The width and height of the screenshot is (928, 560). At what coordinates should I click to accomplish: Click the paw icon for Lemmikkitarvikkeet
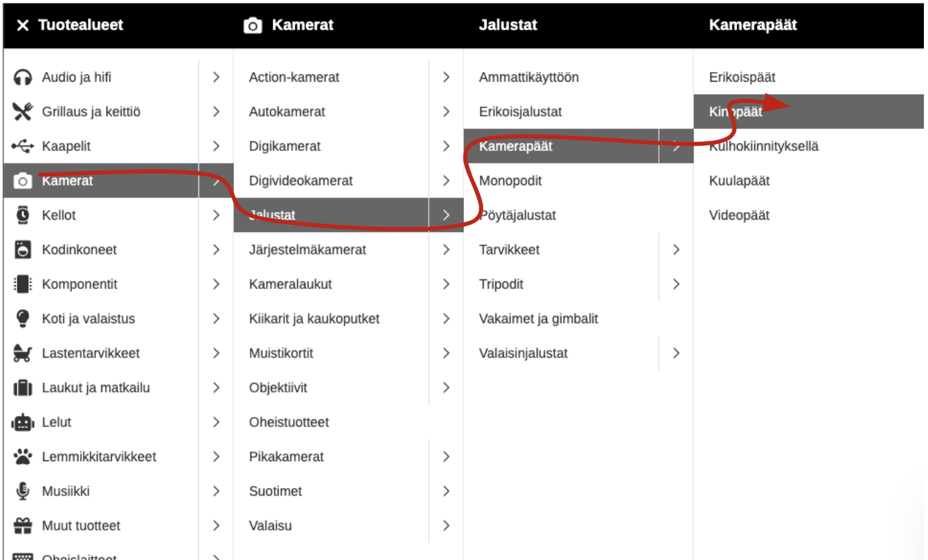point(23,456)
